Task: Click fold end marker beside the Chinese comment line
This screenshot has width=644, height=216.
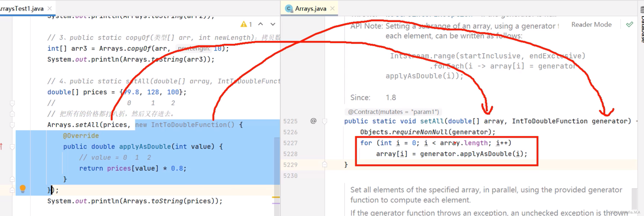Action: pos(12,114)
